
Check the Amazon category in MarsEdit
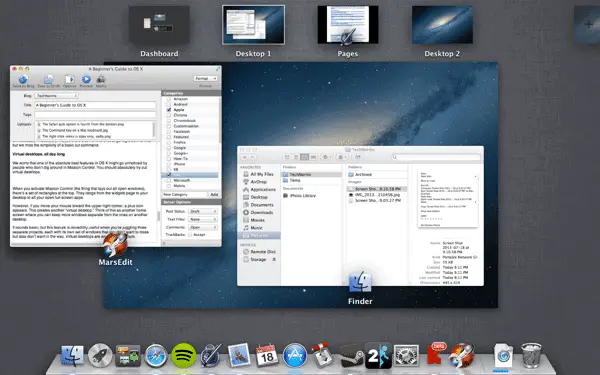169,99
